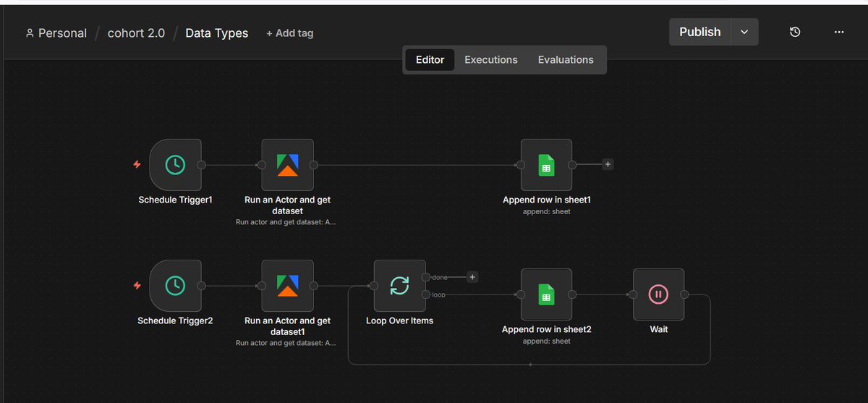Click the Append row in sheet2 label

(x=546, y=329)
